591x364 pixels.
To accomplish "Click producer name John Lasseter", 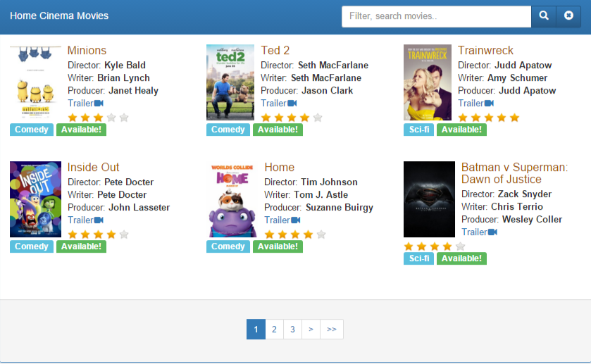I will [x=139, y=208].
